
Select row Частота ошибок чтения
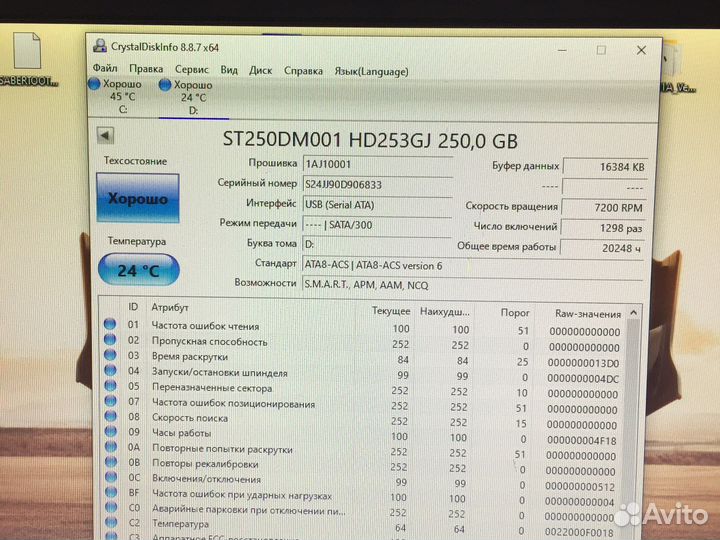tap(363, 328)
